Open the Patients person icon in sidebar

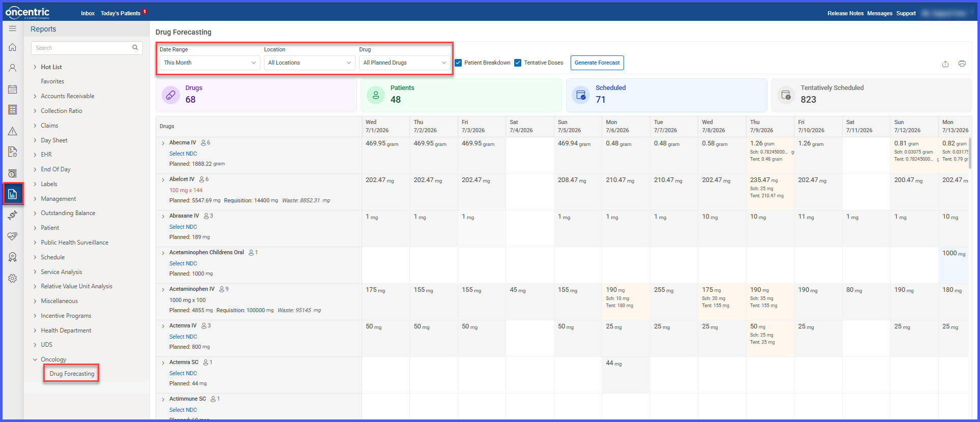(x=13, y=68)
